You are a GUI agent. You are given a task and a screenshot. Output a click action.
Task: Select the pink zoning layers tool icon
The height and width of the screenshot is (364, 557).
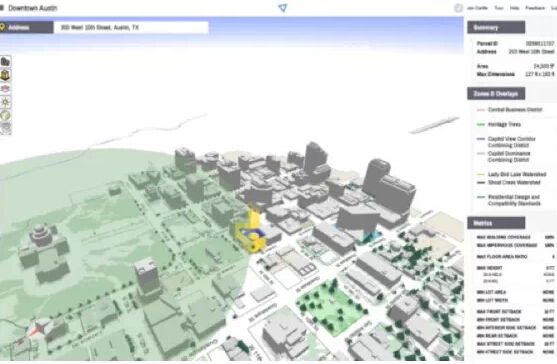click(x=5, y=88)
